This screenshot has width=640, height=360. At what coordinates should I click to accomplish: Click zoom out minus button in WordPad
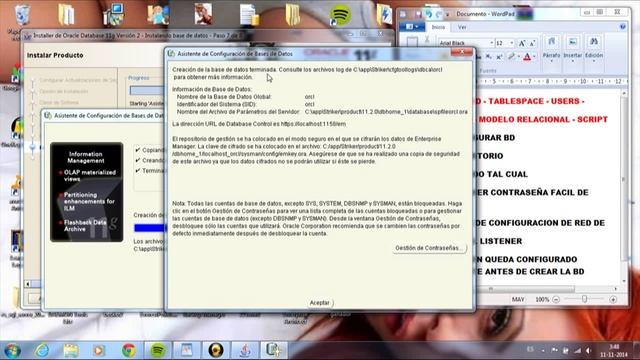(556, 300)
